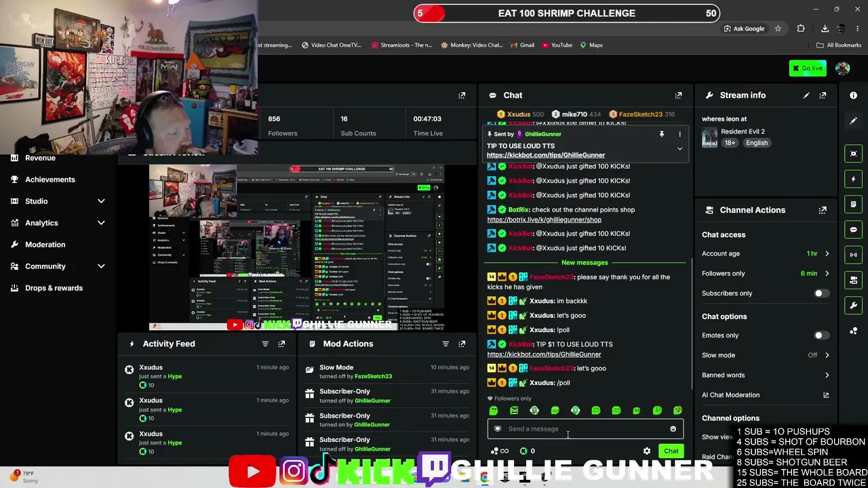Toggle Emotes only chat mode
The image size is (868, 488).
click(x=821, y=335)
